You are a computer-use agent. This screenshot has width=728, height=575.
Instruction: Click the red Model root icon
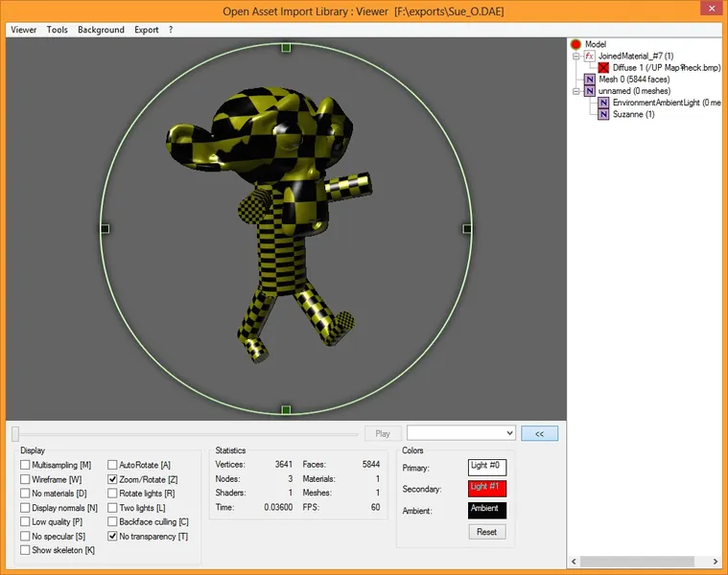[575, 44]
